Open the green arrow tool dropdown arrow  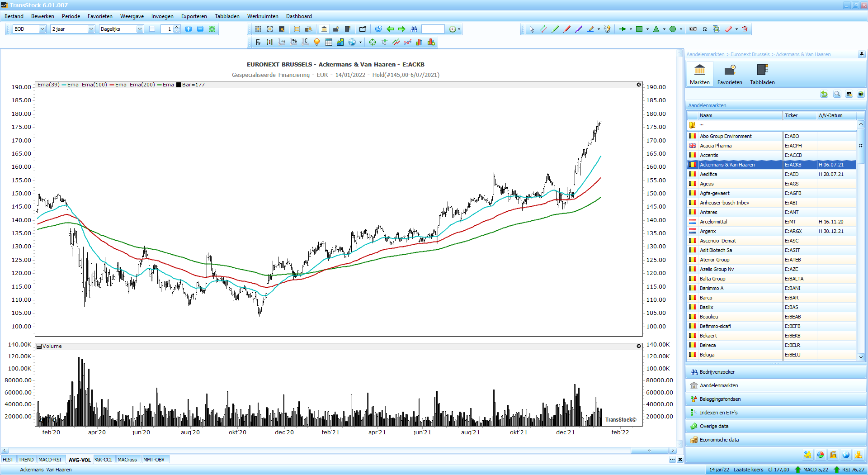point(631,29)
